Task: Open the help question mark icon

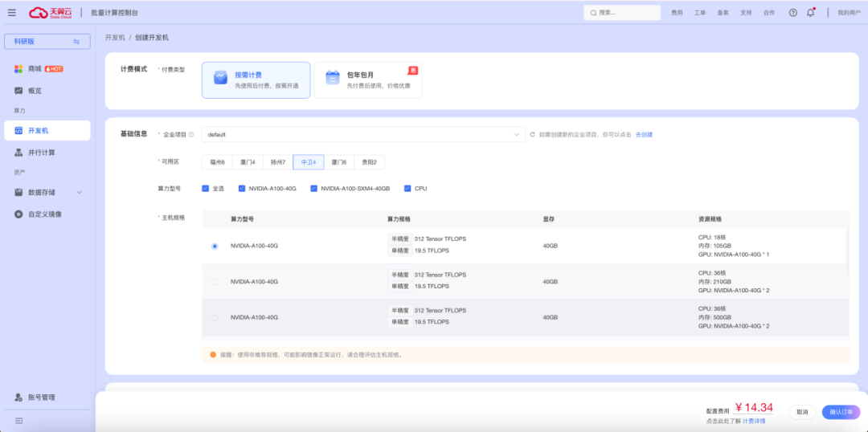Action: (792, 12)
